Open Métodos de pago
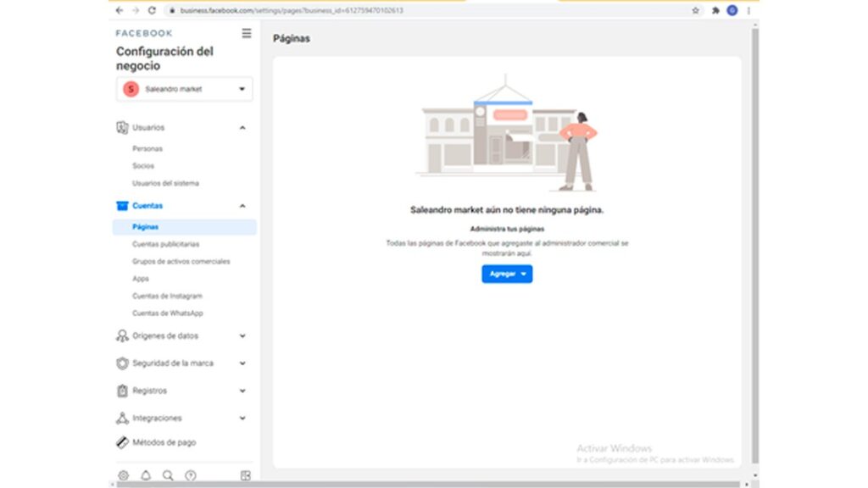This screenshot has width=868, height=488. (164, 442)
